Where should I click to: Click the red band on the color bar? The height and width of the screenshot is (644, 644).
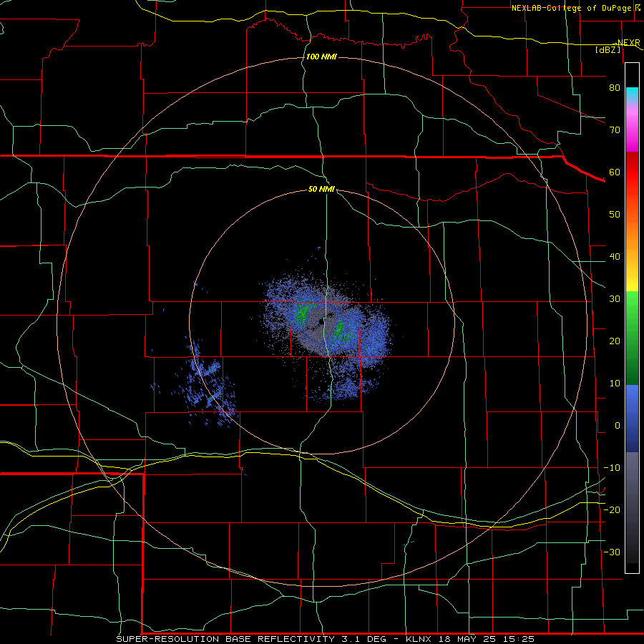pyautogui.click(x=632, y=172)
